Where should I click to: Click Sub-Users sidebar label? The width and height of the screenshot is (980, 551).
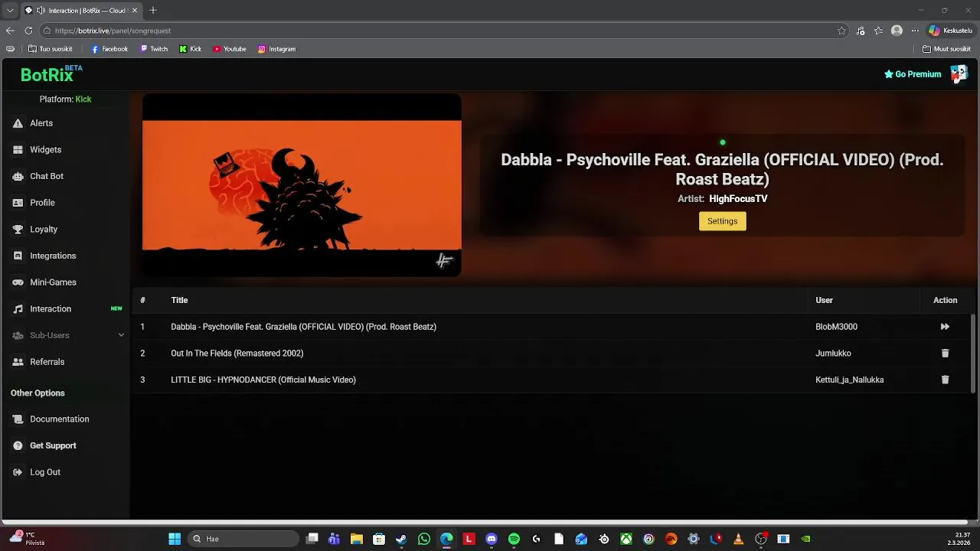tap(50, 335)
